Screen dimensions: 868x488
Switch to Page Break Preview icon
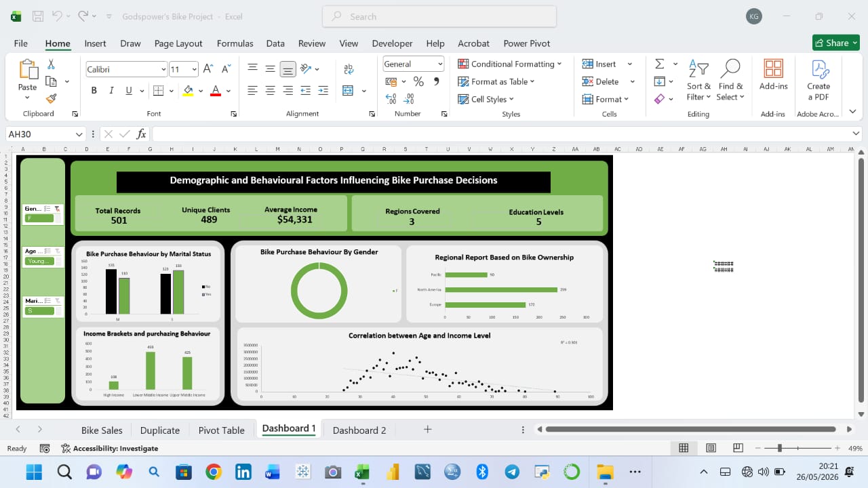coord(738,448)
